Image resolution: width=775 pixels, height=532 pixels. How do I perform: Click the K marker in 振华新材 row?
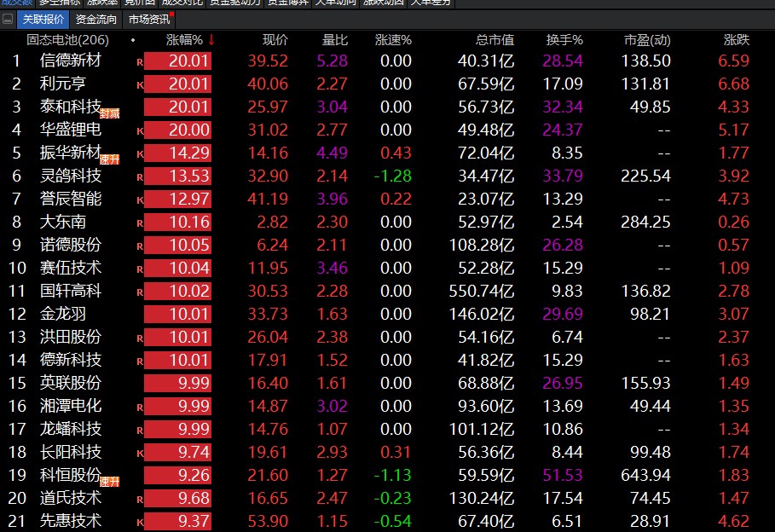tap(140, 154)
